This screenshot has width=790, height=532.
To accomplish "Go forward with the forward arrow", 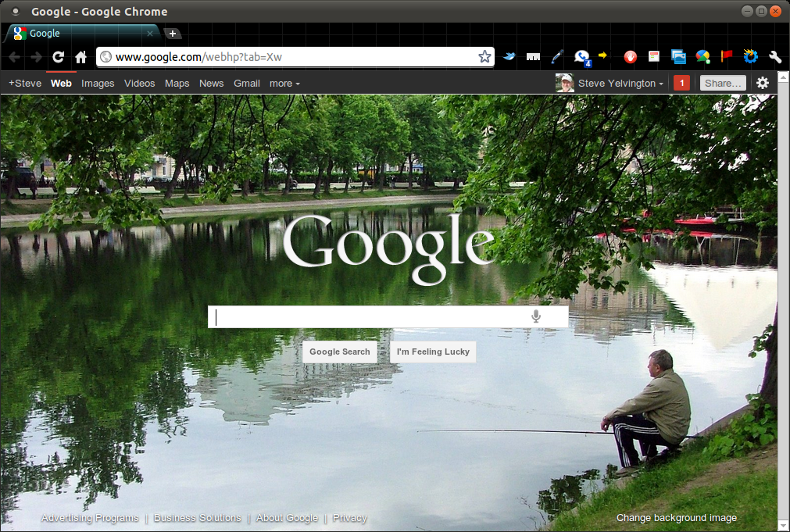I will coord(36,57).
